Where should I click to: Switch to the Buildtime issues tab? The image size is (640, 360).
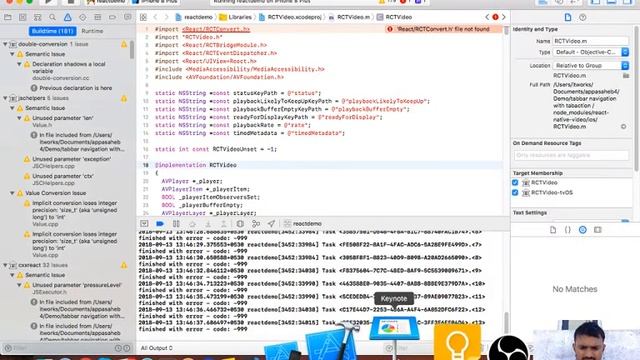[x=52, y=31]
